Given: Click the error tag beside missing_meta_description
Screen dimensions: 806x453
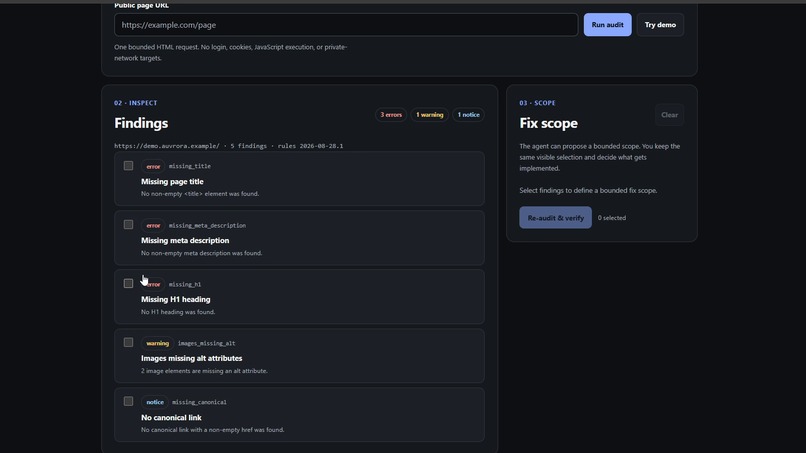Looking at the screenshot, I should click(153, 225).
